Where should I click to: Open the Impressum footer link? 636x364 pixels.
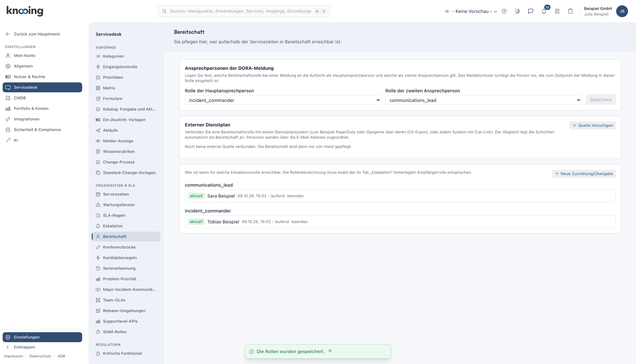click(x=14, y=356)
